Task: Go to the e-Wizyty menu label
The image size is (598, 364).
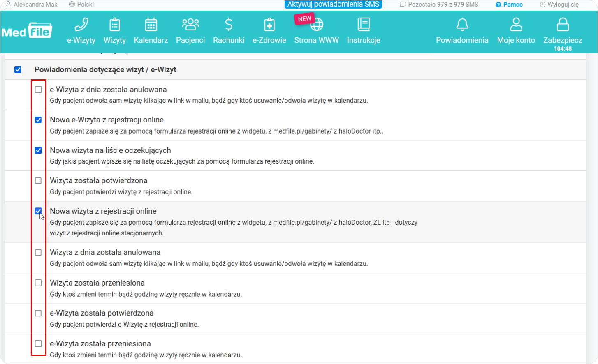Action: pos(81,40)
